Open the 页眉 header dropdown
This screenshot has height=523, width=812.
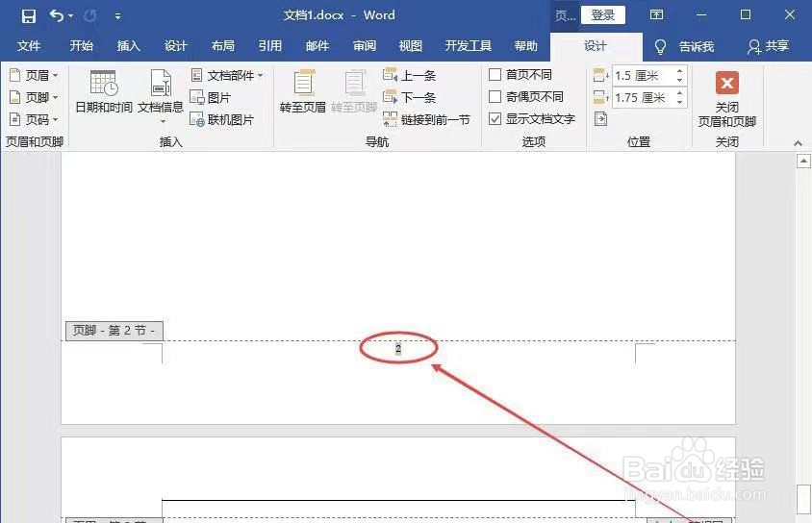pyautogui.click(x=35, y=76)
